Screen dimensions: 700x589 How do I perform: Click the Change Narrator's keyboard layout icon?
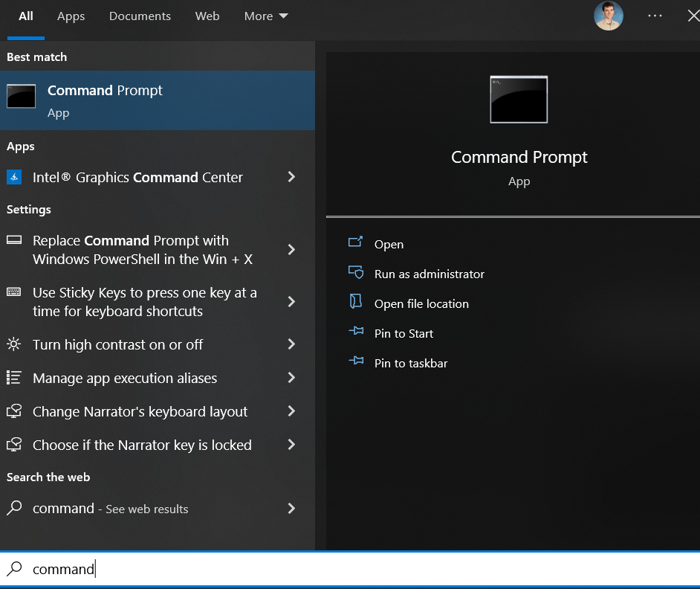[x=14, y=411]
